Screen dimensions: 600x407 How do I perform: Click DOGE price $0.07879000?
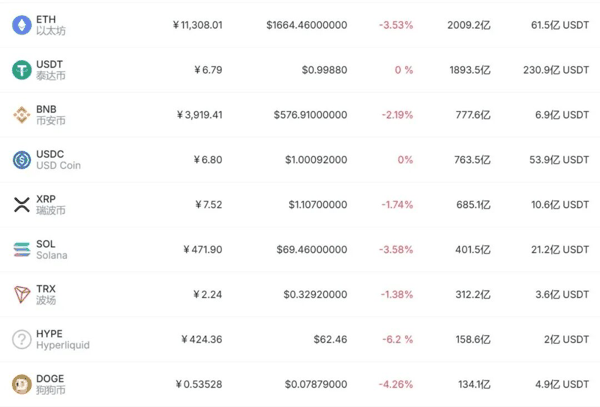click(x=316, y=384)
